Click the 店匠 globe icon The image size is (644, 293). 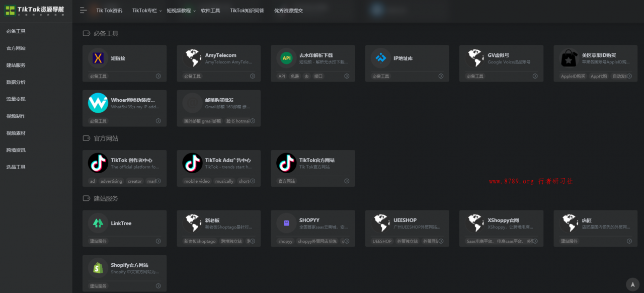coord(569,223)
